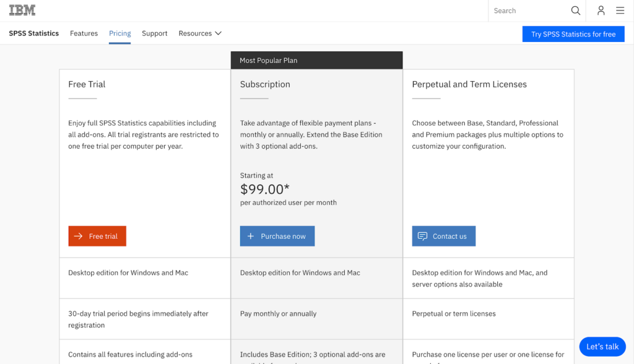Click 'Starting at' label
This screenshot has height=364, width=634.
coord(256,175)
